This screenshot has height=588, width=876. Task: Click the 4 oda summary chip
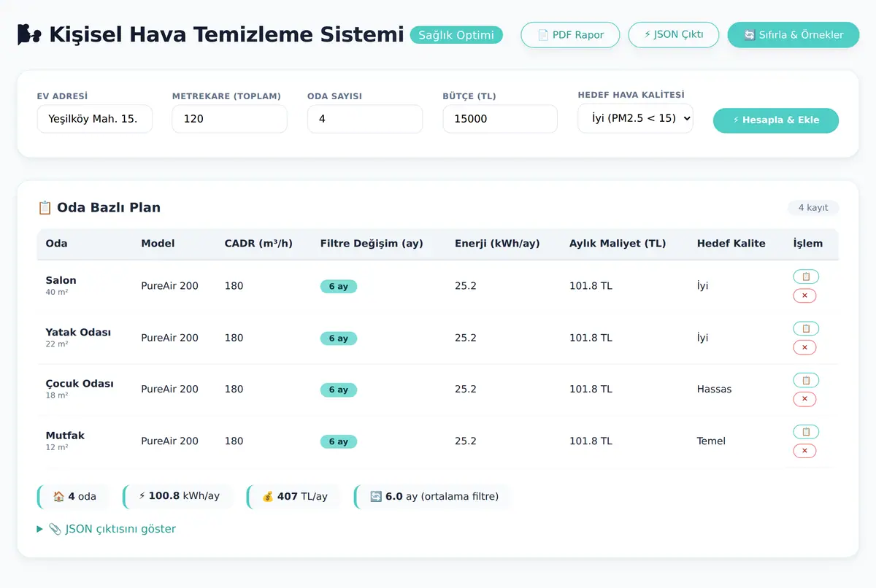74,497
